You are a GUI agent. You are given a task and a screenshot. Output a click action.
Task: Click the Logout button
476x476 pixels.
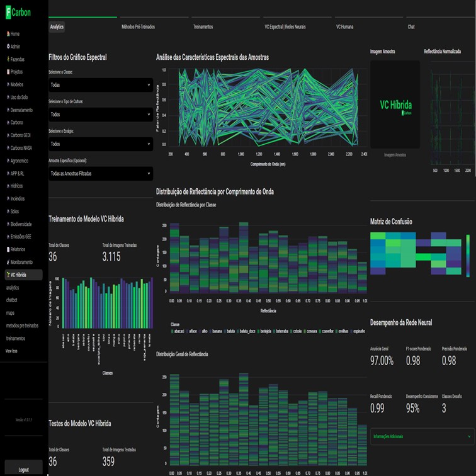(x=23, y=469)
